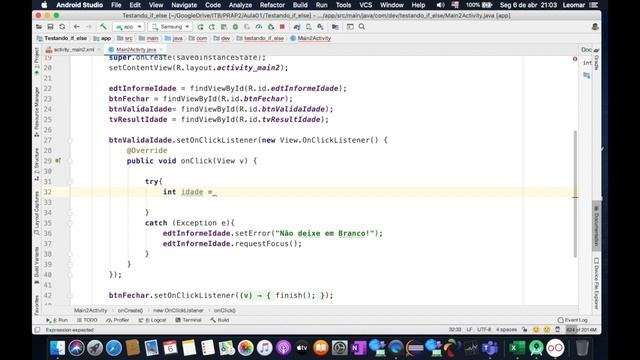Open the Build menu
The image size is (640, 360).
coord(300,5)
